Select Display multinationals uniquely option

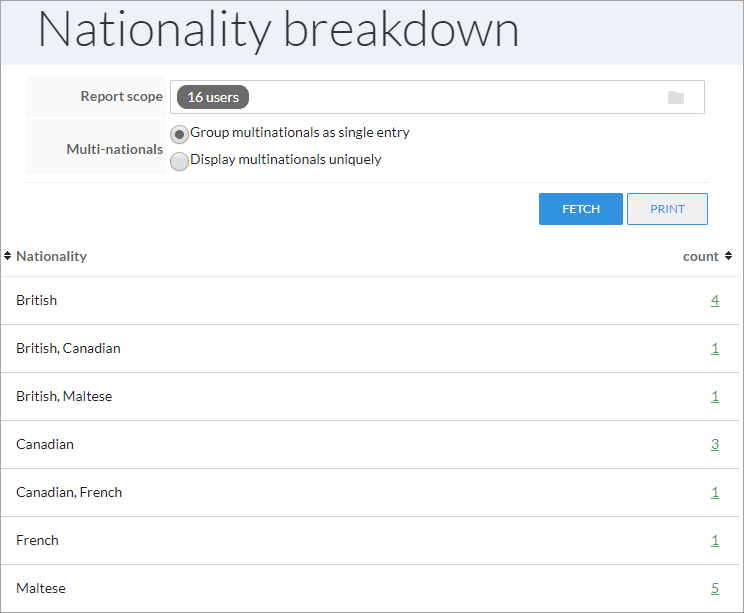pos(179,161)
